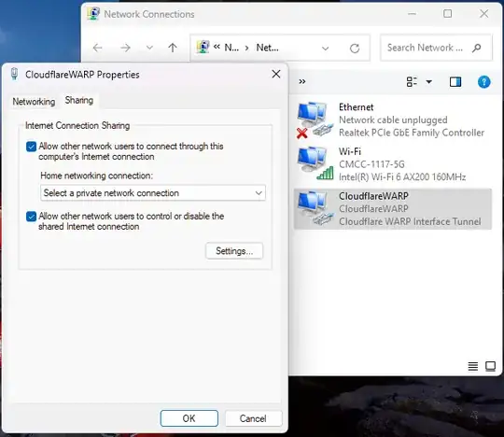Open Help with the blue question icon
Viewport: 504px width, 437px height.
[x=483, y=81]
